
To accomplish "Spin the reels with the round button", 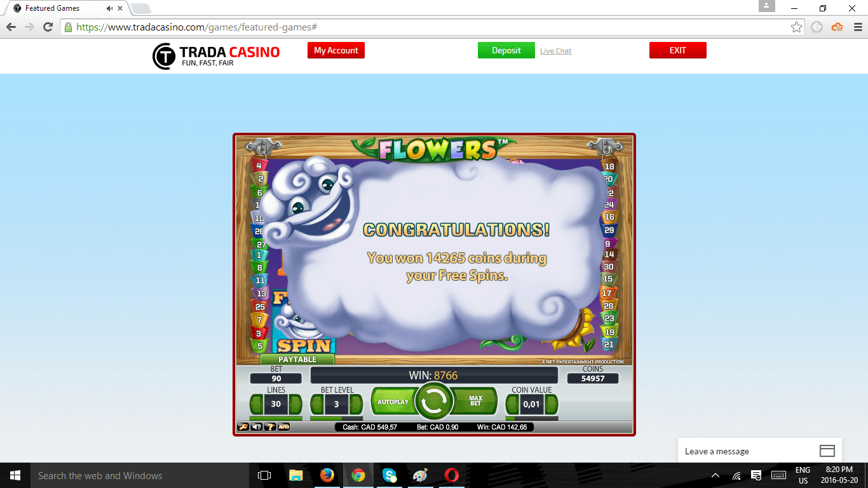I will 433,402.
